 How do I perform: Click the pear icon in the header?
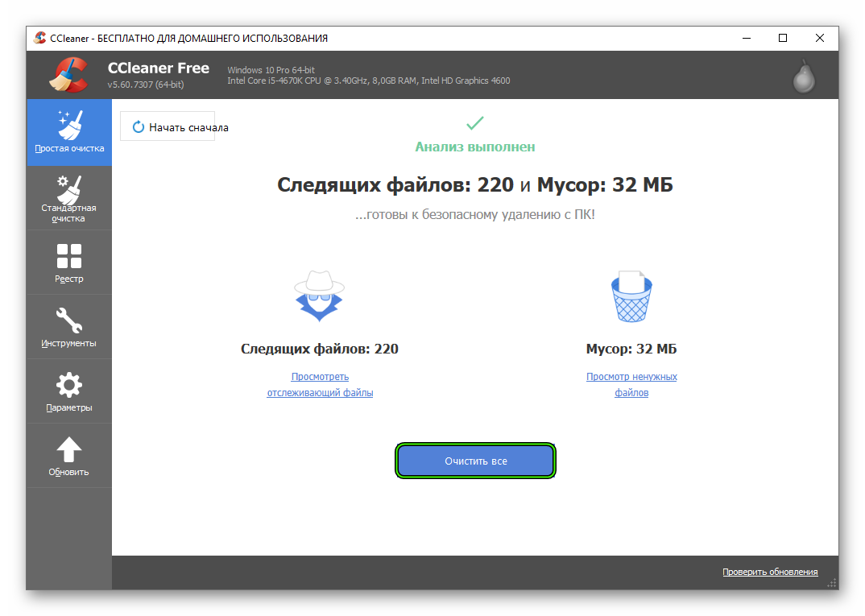click(803, 75)
